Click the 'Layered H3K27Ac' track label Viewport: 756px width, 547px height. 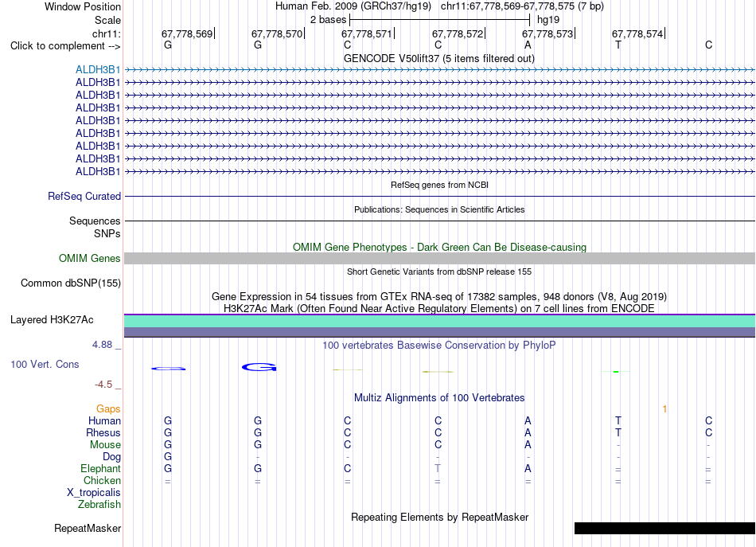click(52, 320)
